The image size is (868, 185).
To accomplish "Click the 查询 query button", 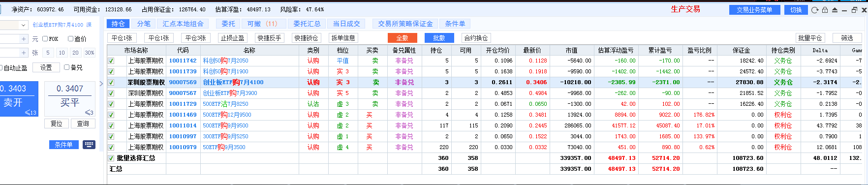I will [83, 124].
